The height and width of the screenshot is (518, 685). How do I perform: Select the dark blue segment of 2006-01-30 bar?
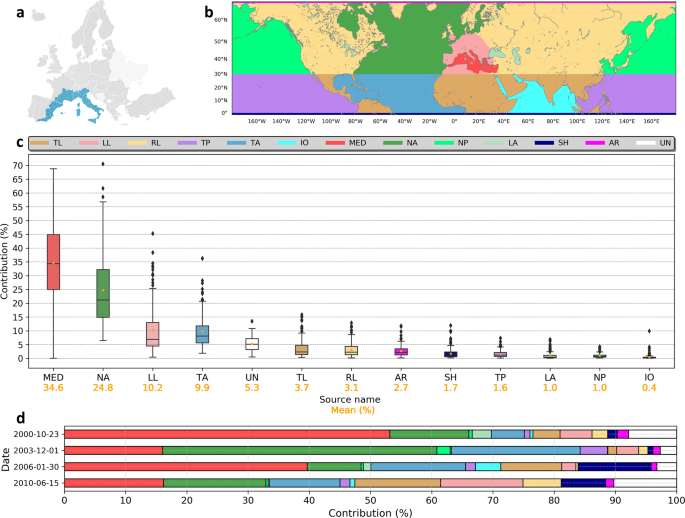pos(614,466)
